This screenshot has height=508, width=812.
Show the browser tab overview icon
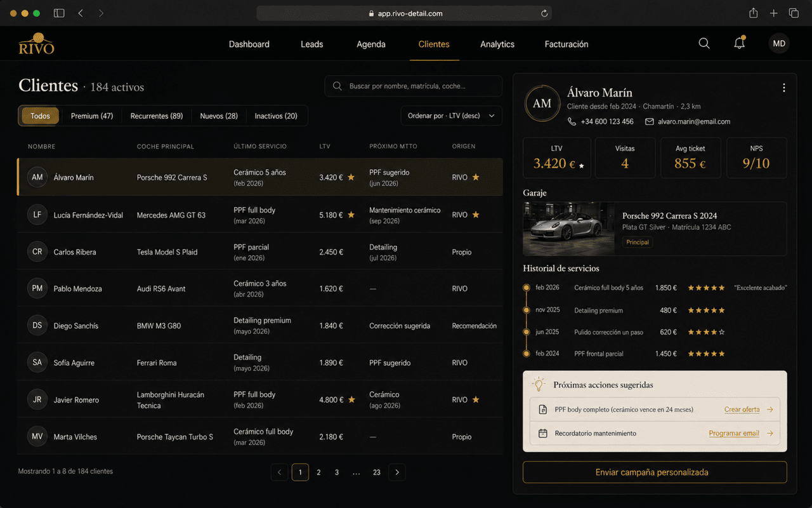pos(794,13)
